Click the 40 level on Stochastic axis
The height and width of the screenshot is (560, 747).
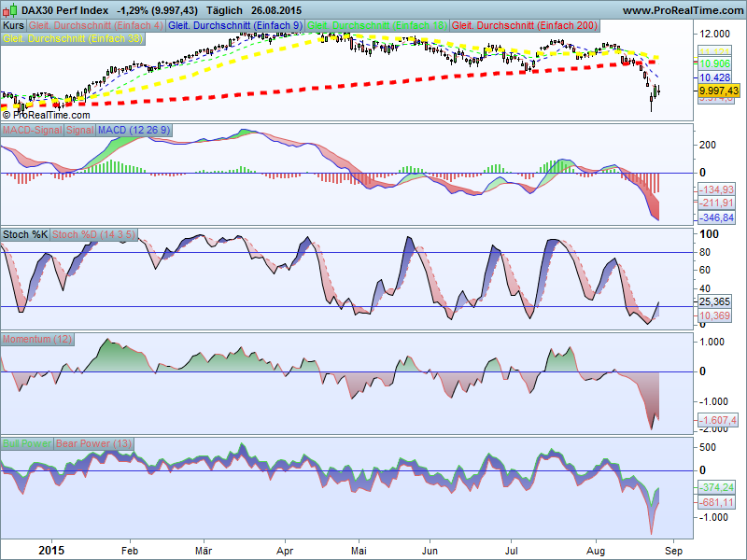point(705,288)
